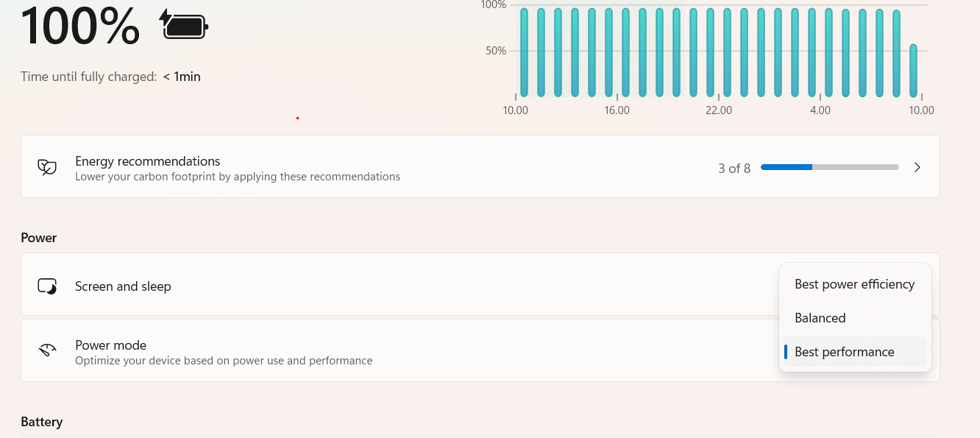Click the Energy recommendations progress bar

tap(829, 167)
